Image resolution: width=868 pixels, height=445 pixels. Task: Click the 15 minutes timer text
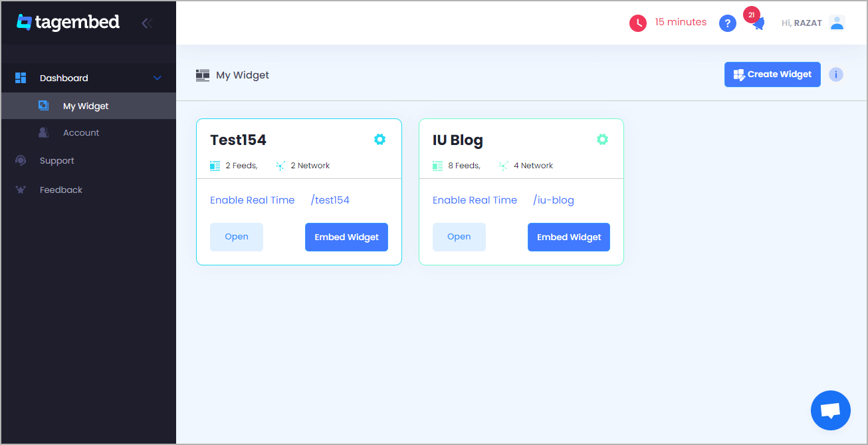coord(681,22)
